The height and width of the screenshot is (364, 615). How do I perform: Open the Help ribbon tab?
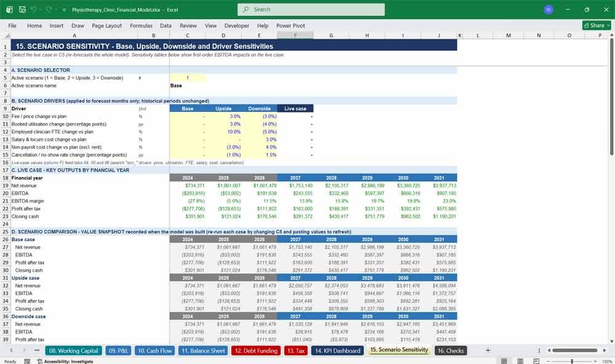click(263, 25)
